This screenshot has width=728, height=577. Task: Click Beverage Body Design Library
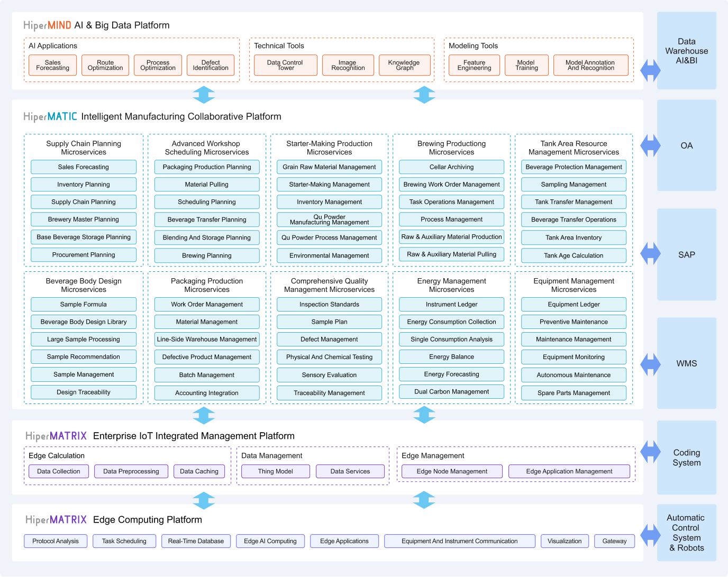pos(84,322)
